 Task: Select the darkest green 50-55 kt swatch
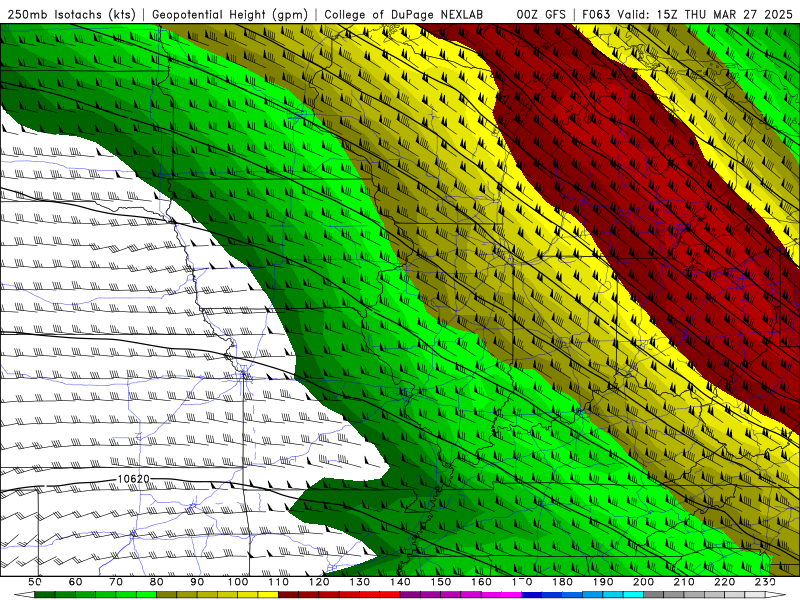44,594
